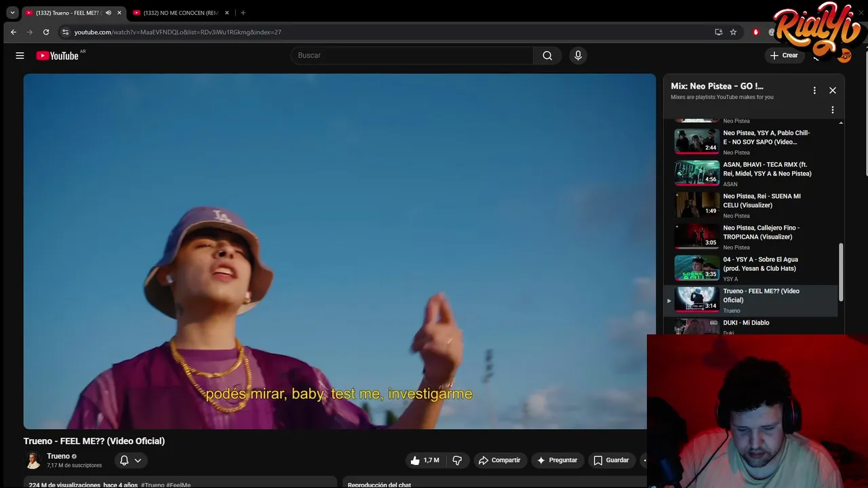
Task: Open playlist secondary three-dot options
Action: (x=833, y=110)
